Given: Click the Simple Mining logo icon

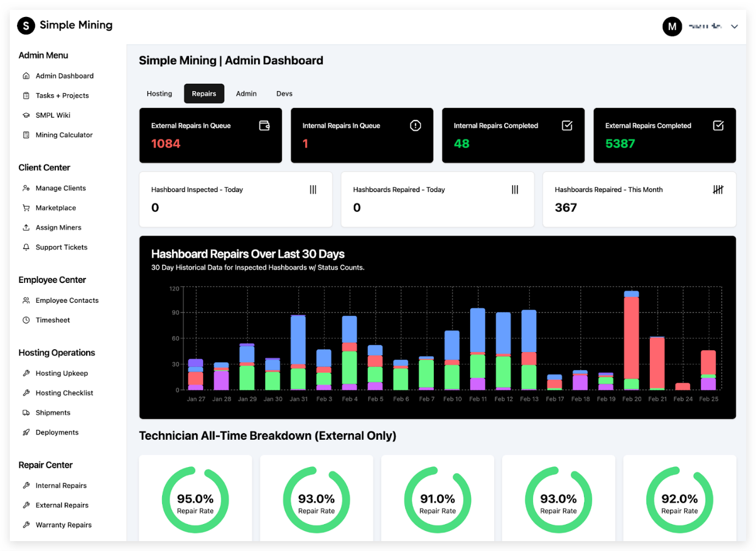Looking at the screenshot, I should point(26,26).
